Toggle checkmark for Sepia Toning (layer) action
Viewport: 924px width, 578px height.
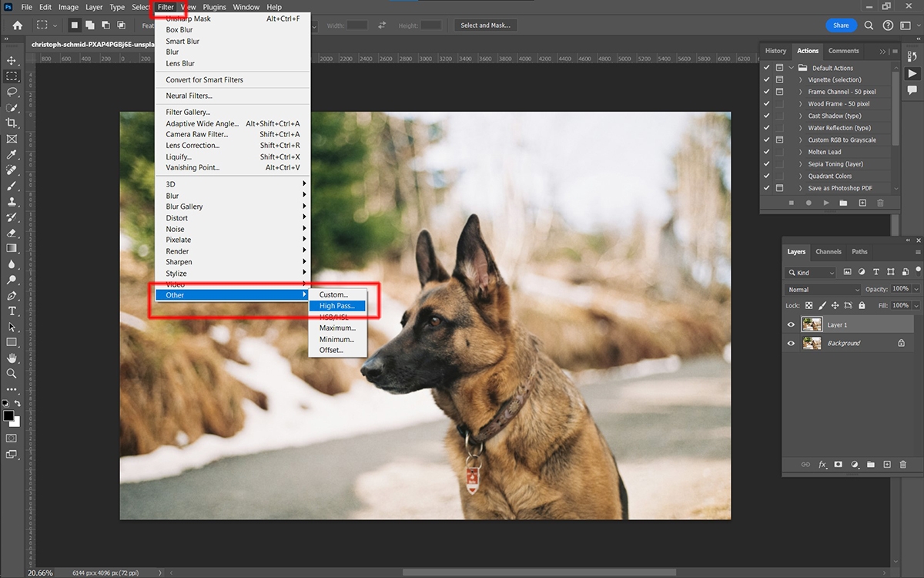pyautogui.click(x=766, y=164)
